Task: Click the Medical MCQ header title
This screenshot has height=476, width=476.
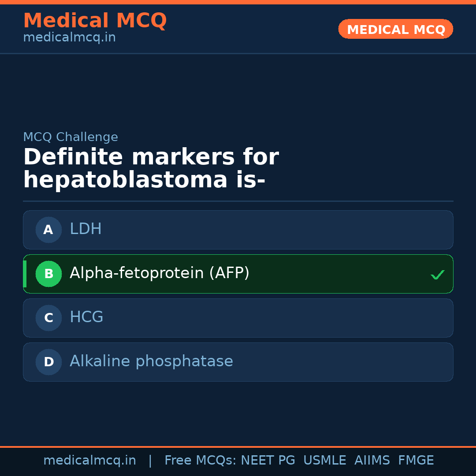Action: point(95,21)
